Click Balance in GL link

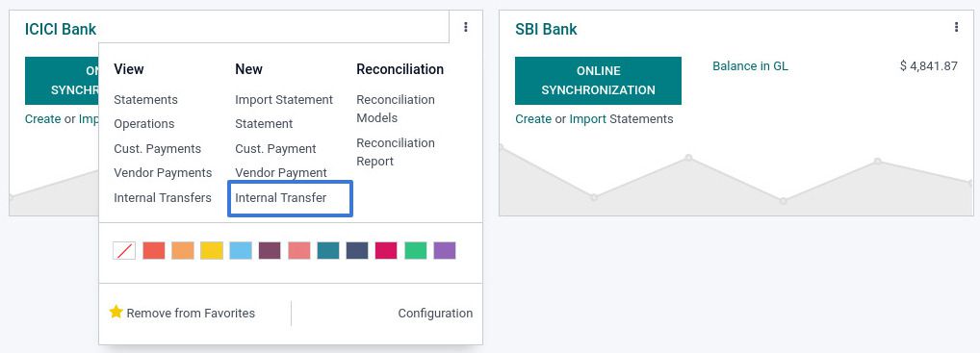(750, 66)
